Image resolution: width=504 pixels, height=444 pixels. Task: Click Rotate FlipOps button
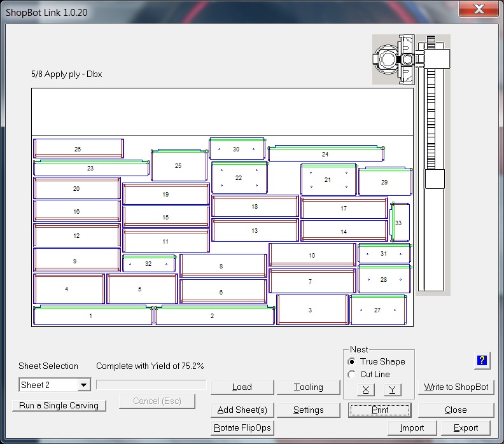point(242,427)
